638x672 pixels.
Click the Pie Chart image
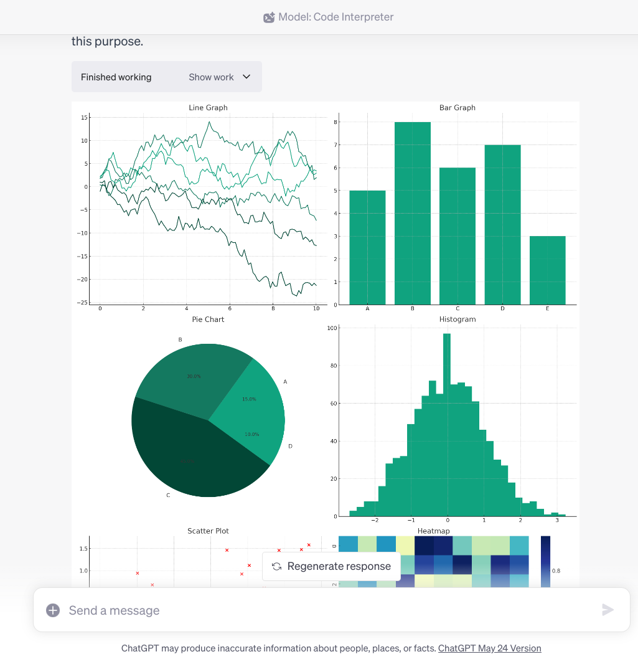click(208, 420)
